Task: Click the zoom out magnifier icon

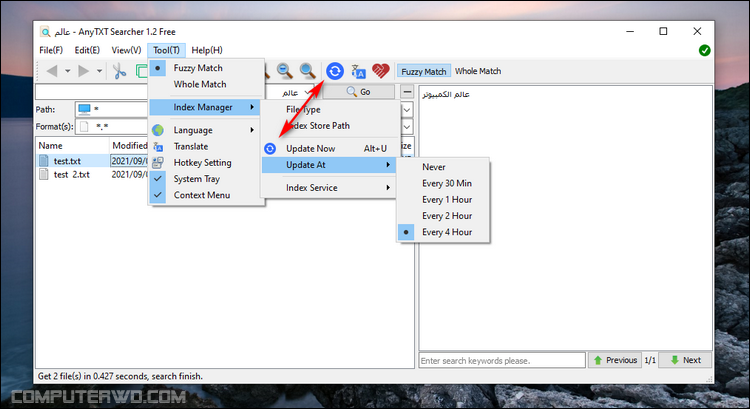Action: 285,71
